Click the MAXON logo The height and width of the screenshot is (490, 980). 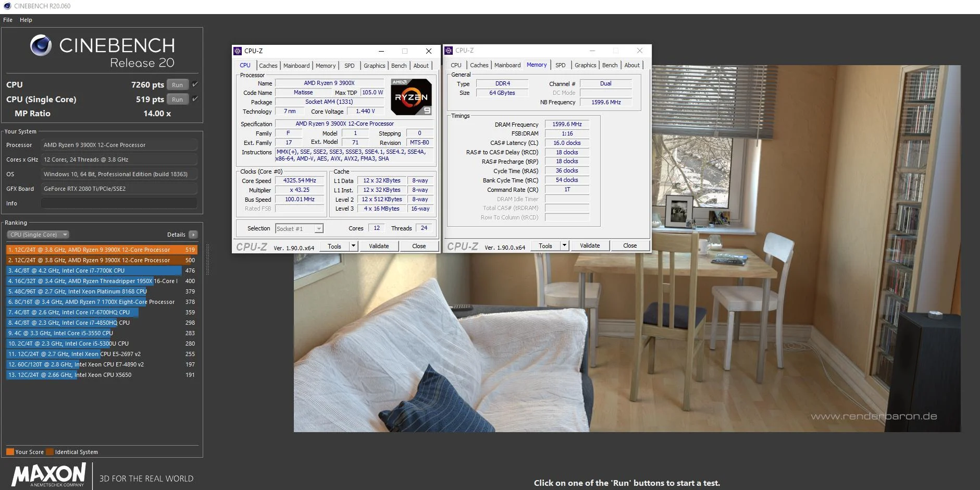pos(49,474)
